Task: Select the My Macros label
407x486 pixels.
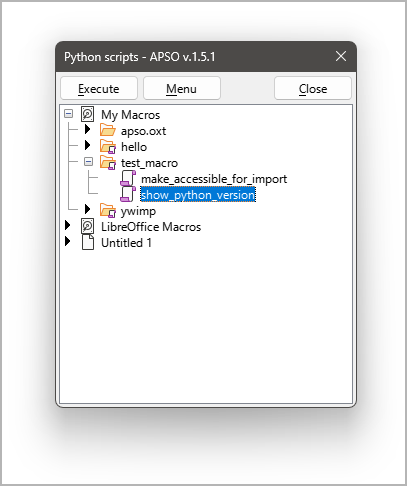Action: coord(130,115)
